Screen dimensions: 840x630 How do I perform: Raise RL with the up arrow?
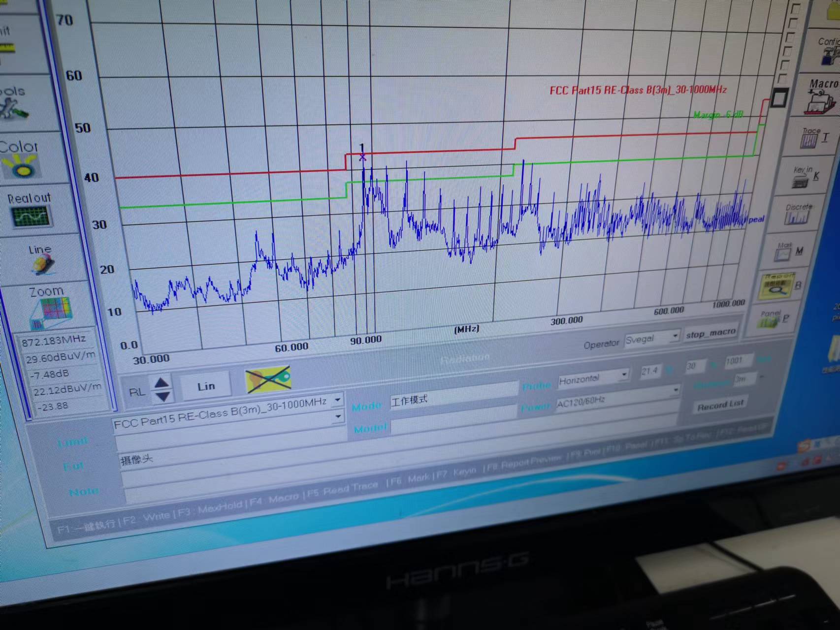[x=162, y=382]
